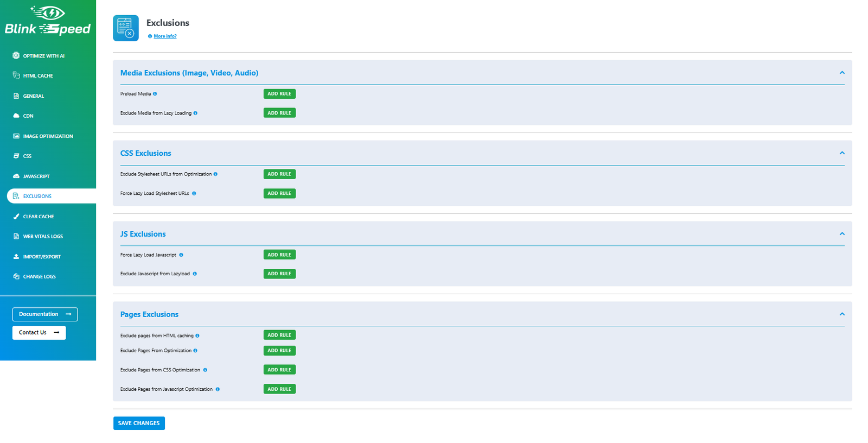Collapse the CSS Exclusions section

(x=842, y=153)
